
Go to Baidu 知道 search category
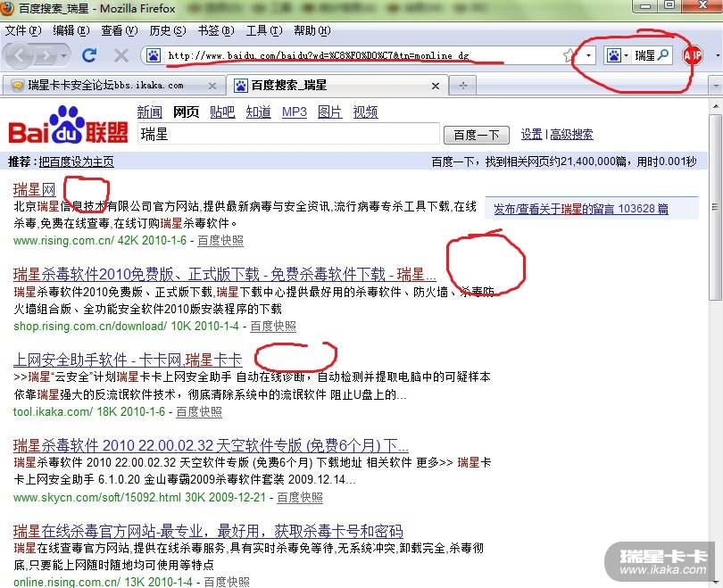[x=258, y=112]
